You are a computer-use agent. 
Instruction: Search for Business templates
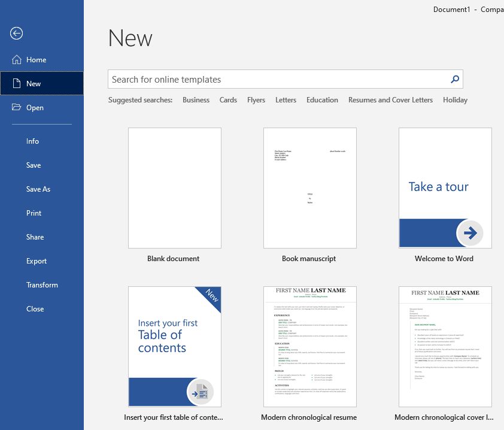[196, 100]
